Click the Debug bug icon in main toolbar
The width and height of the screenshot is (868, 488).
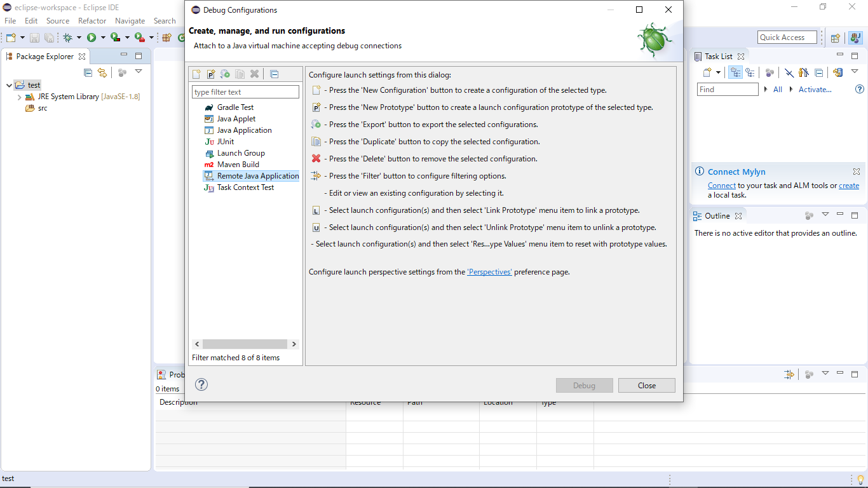coord(67,37)
